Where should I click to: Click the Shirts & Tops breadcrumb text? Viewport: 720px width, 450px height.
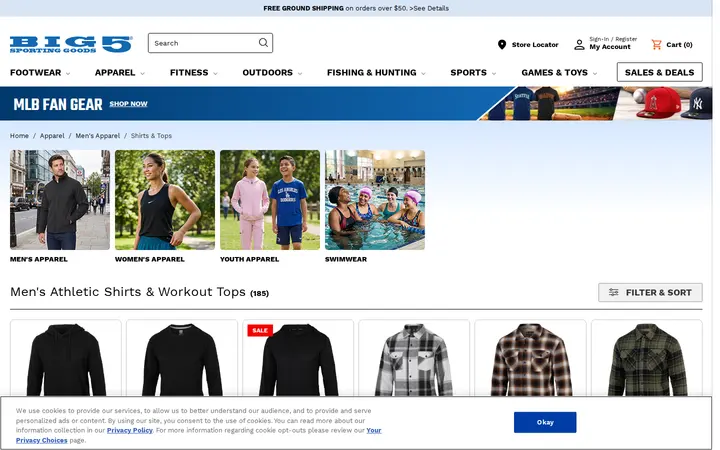[x=151, y=135]
